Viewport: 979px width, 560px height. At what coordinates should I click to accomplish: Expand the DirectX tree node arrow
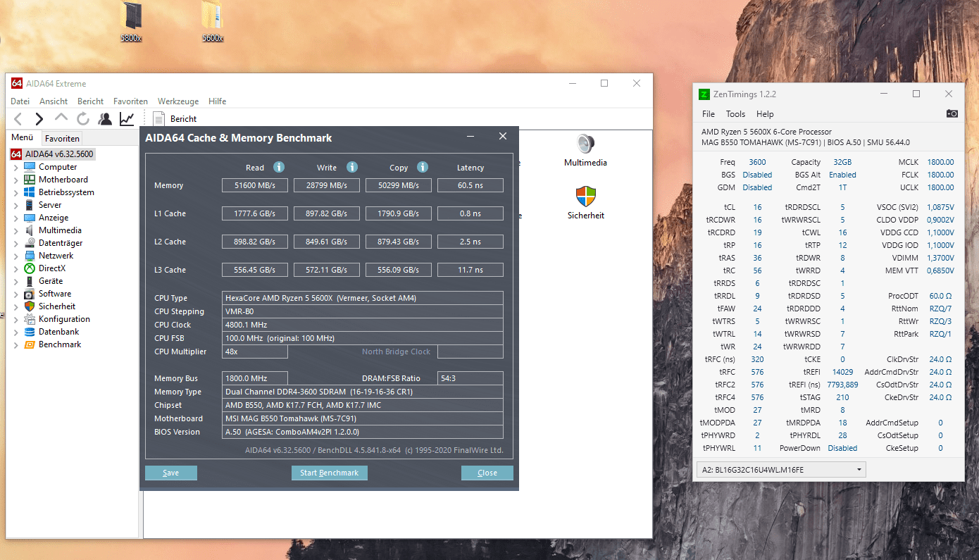(16, 268)
